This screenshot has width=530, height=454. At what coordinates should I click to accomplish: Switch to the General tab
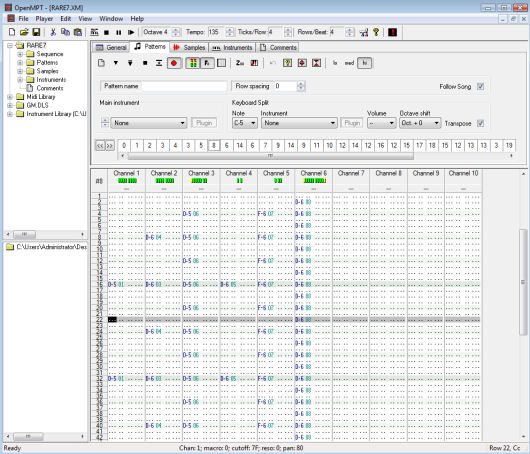coord(111,48)
